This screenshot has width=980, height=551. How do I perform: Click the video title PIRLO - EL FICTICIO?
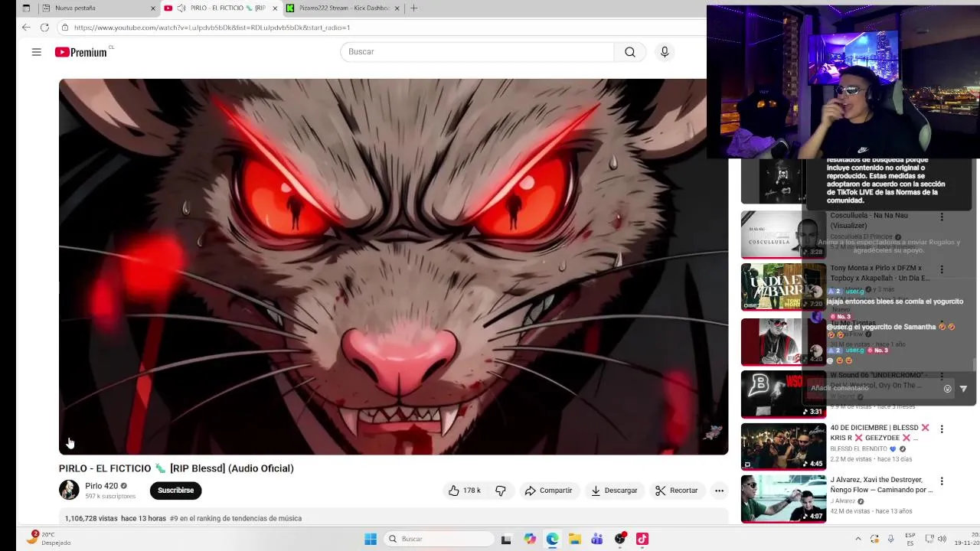click(x=176, y=468)
